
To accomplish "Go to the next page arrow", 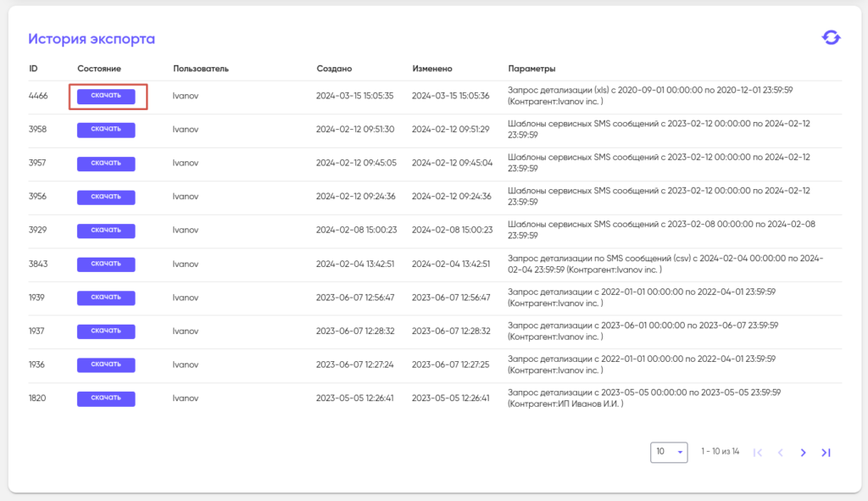I will pyautogui.click(x=803, y=453).
